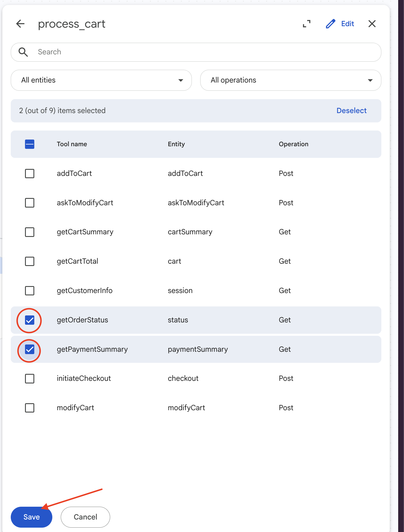Focus the Search input field
The height and width of the screenshot is (532, 404).
coord(196,52)
